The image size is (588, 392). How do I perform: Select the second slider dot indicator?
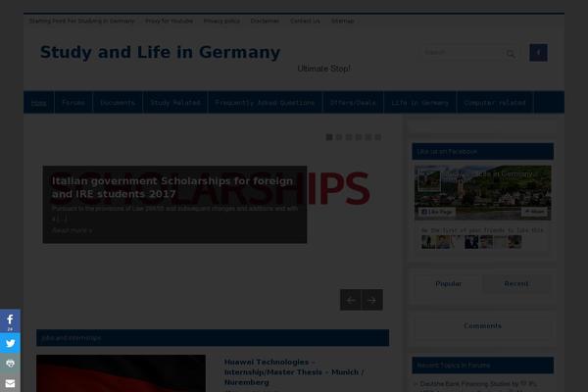tap(339, 137)
